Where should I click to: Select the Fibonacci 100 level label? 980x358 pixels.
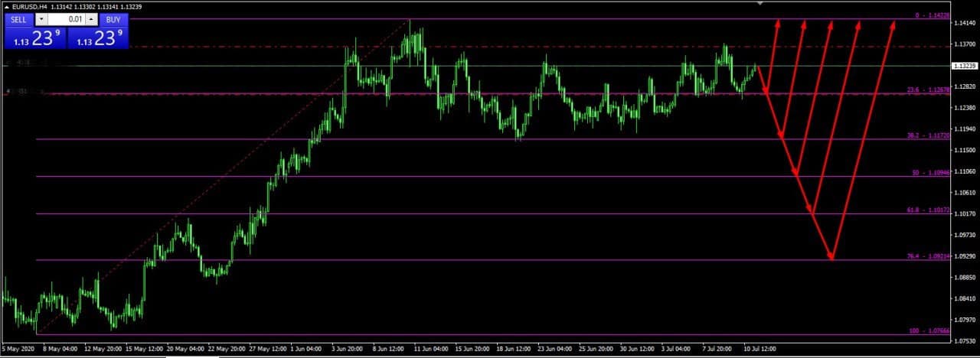pos(929,330)
